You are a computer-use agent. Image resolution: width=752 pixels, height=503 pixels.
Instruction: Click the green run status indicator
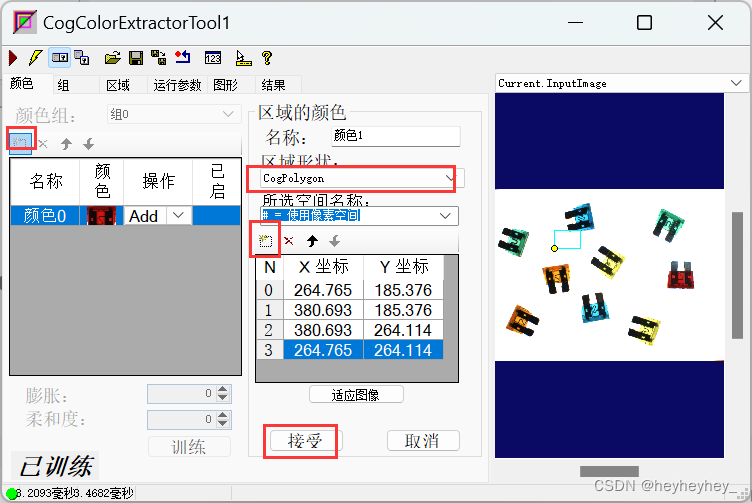(12, 493)
